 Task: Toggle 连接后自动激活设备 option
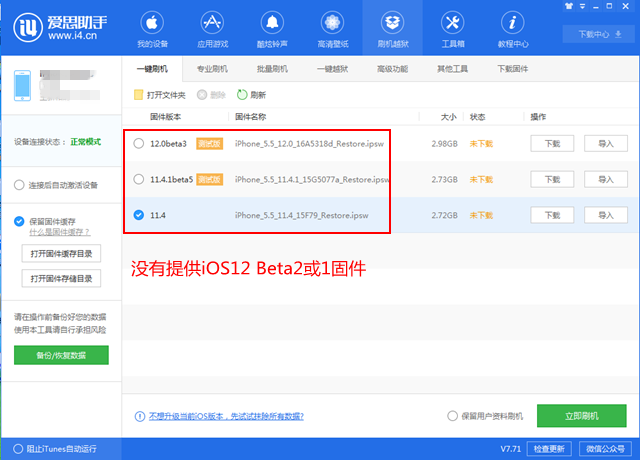(x=19, y=185)
